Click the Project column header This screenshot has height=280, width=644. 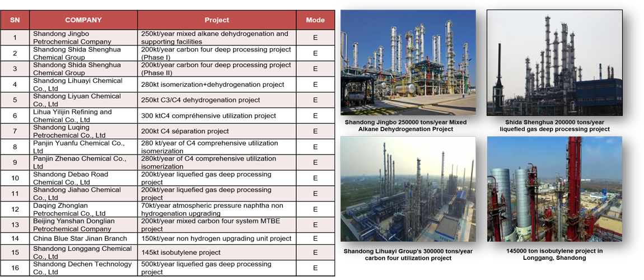217,20
